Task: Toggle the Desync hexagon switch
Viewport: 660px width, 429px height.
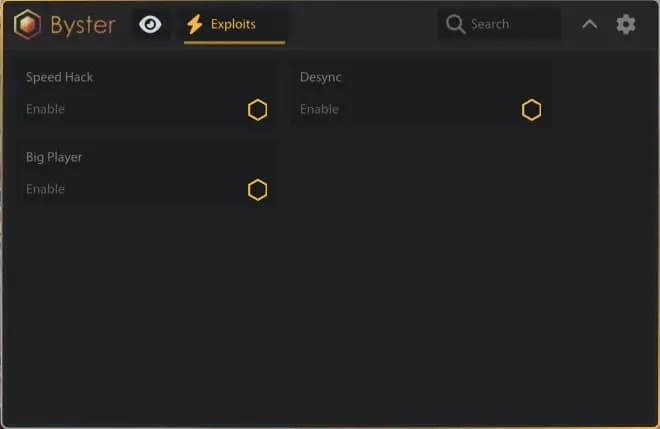Action: [532, 110]
